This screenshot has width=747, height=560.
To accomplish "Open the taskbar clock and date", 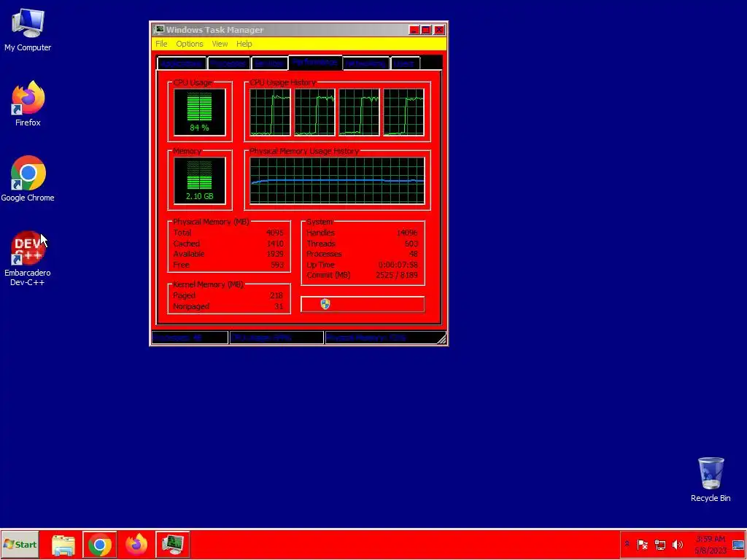I will pyautogui.click(x=711, y=544).
